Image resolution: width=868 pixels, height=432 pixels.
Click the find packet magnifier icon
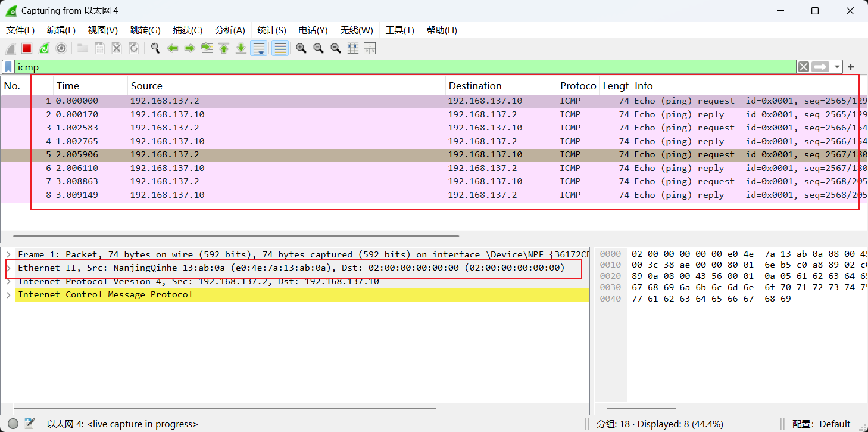coord(155,48)
